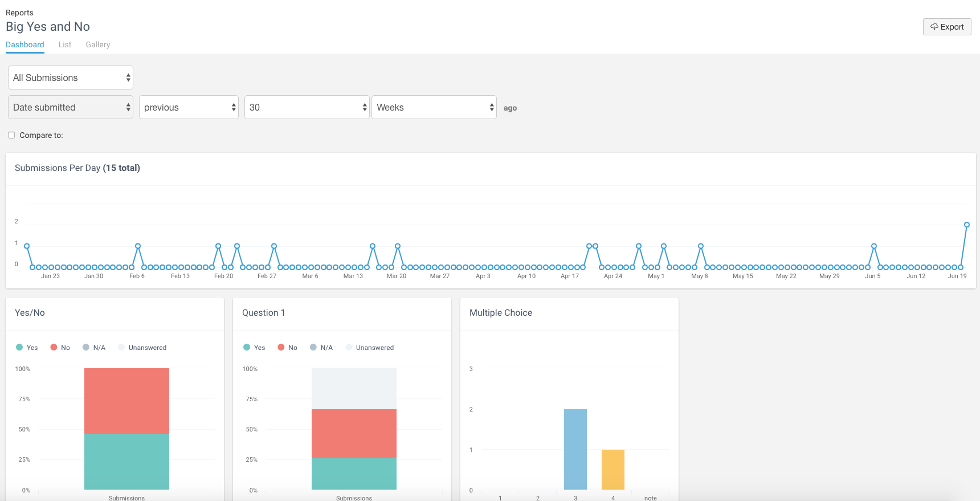Toggle N/A legend dot in Yes/No chart

[86, 347]
